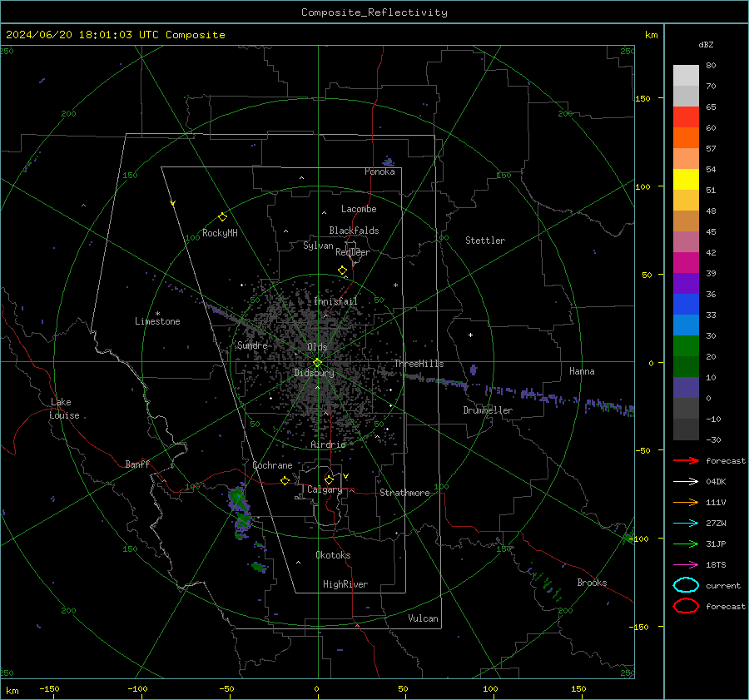Click the Ponoka town label
Image resolution: width=749 pixels, height=700 pixels.
pyautogui.click(x=379, y=171)
